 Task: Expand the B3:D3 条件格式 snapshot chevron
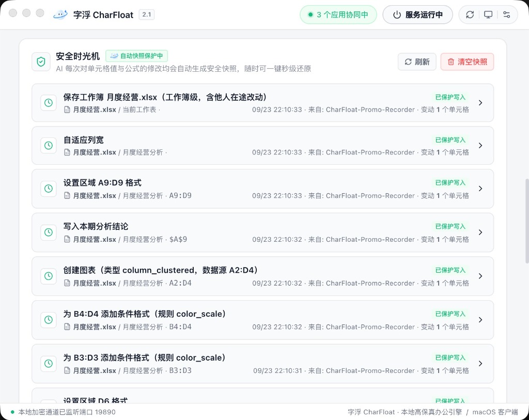(x=480, y=363)
